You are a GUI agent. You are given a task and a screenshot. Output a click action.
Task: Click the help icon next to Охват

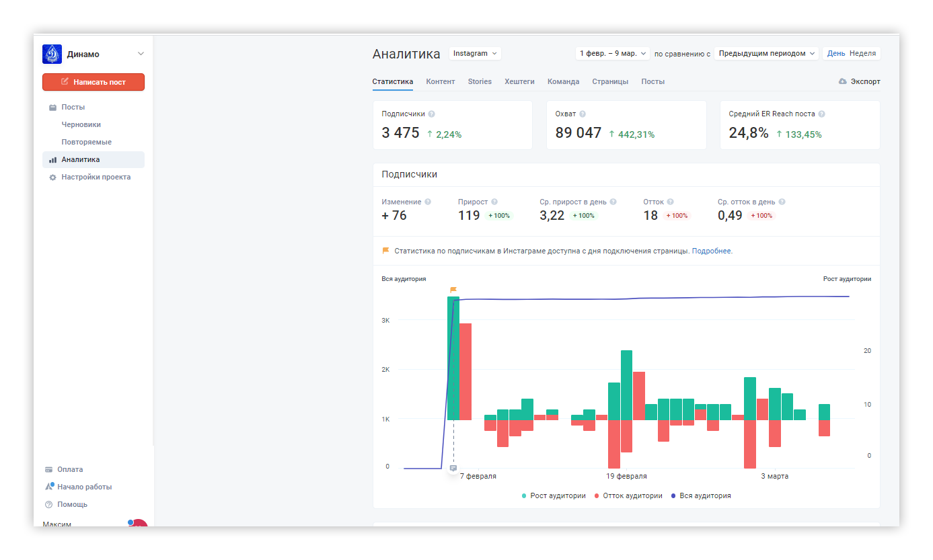[x=583, y=114]
